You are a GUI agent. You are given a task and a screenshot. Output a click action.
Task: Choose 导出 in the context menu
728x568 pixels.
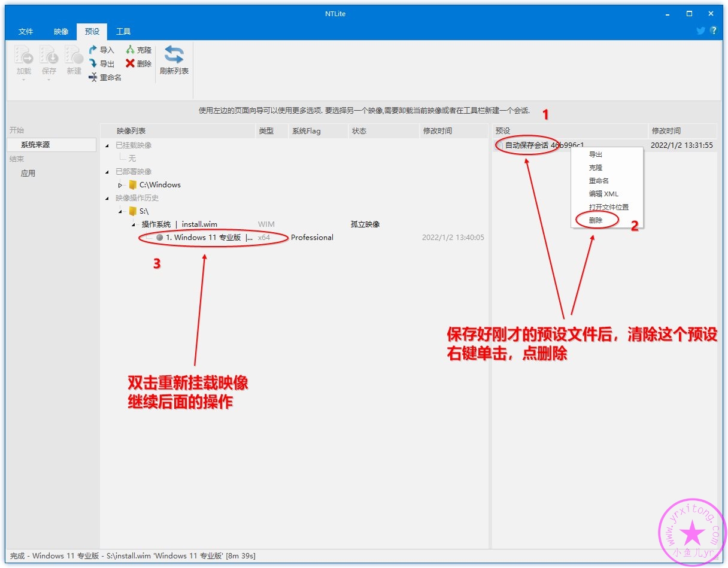click(x=596, y=154)
